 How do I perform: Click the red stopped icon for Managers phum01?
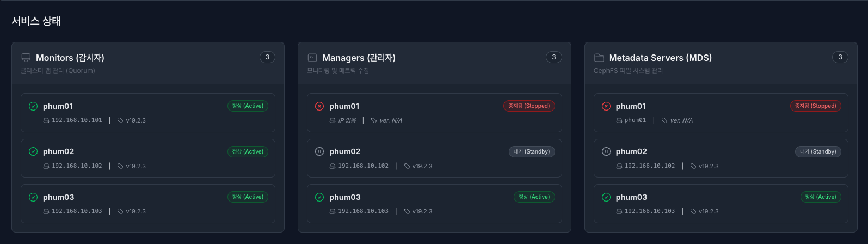319,106
